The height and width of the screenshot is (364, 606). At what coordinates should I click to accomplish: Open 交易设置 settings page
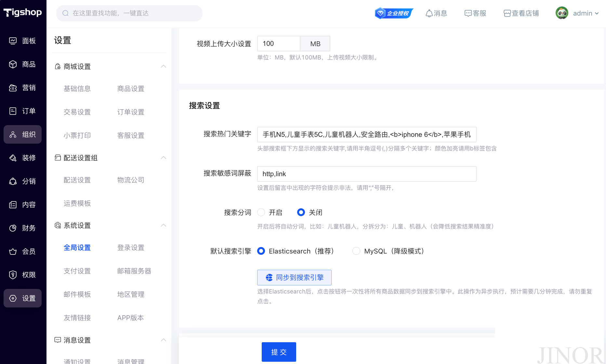[77, 112]
